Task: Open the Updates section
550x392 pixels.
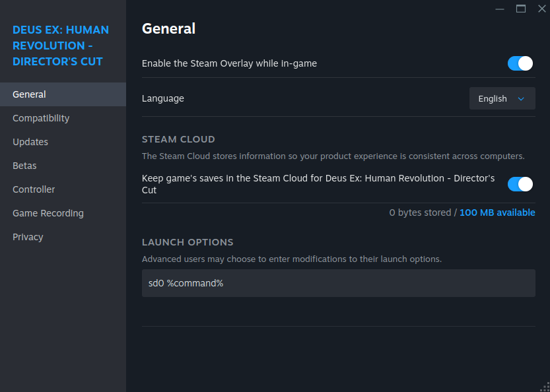Action: pos(30,142)
